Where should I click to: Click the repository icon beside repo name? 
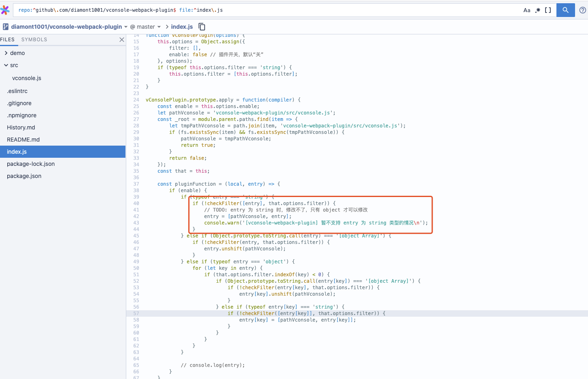click(x=6, y=27)
